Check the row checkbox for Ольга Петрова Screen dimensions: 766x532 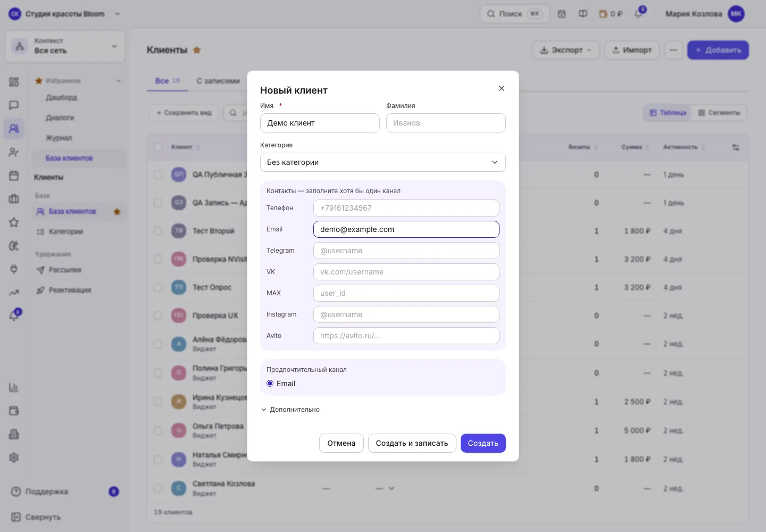[158, 430]
